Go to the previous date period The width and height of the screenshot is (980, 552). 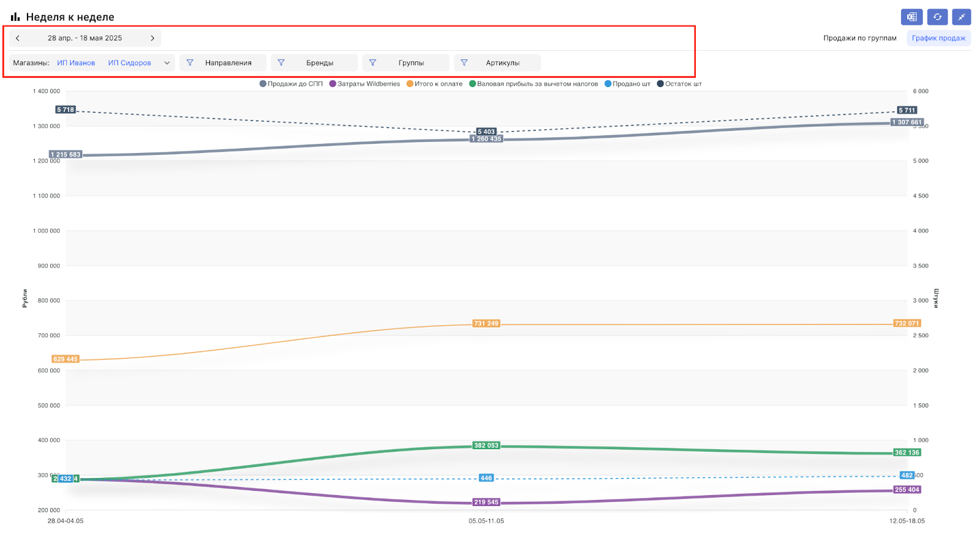coord(18,38)
